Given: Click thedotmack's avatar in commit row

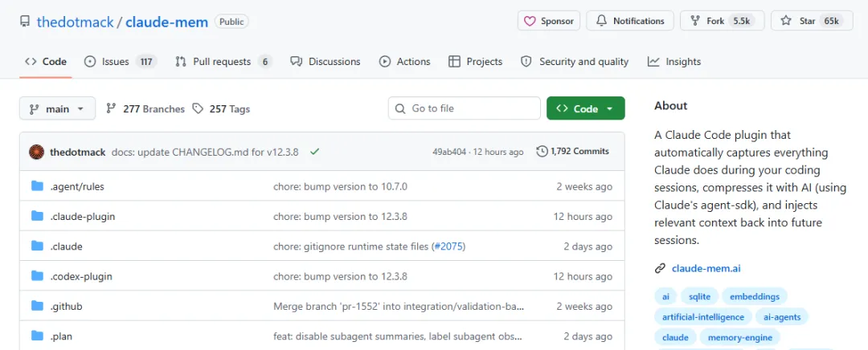Looking at the screenshot, I should click(36, 152).
